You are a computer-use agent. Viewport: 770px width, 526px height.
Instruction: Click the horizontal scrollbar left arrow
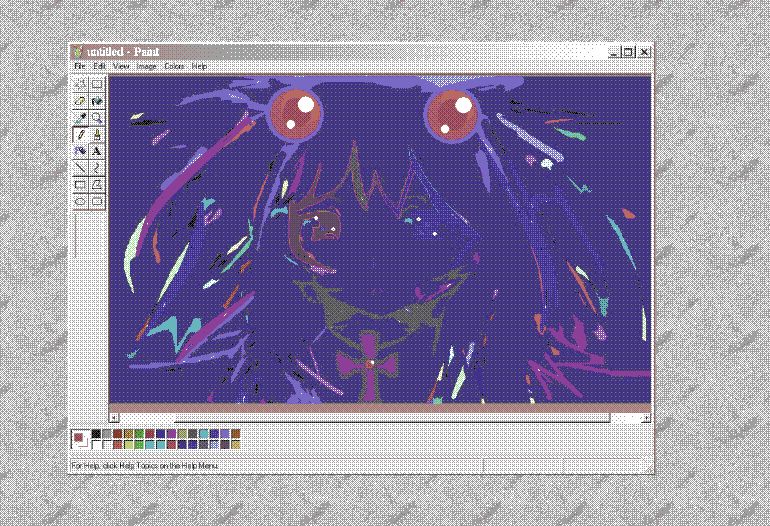tap(114, 417)
